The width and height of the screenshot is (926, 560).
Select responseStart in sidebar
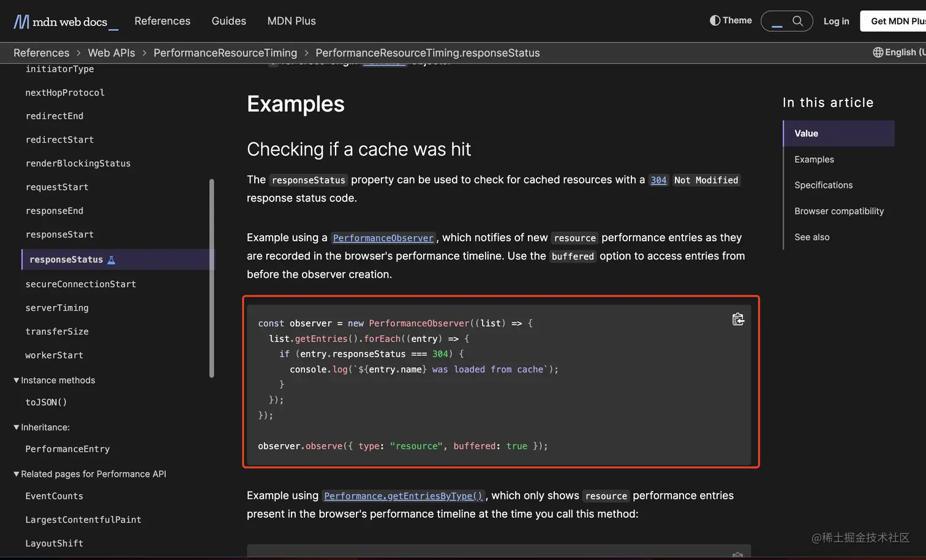pos(59,234)
